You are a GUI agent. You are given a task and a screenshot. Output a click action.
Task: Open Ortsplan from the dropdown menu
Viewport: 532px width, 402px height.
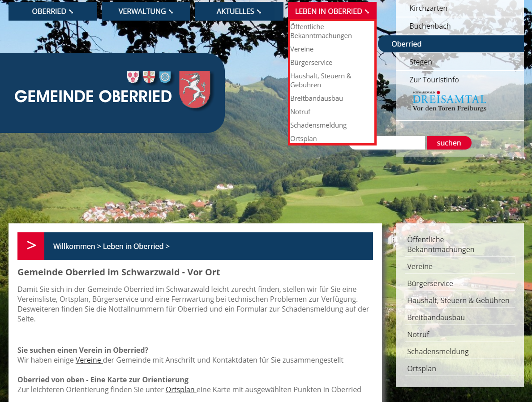pyautogui.click(x=303, y=139)
